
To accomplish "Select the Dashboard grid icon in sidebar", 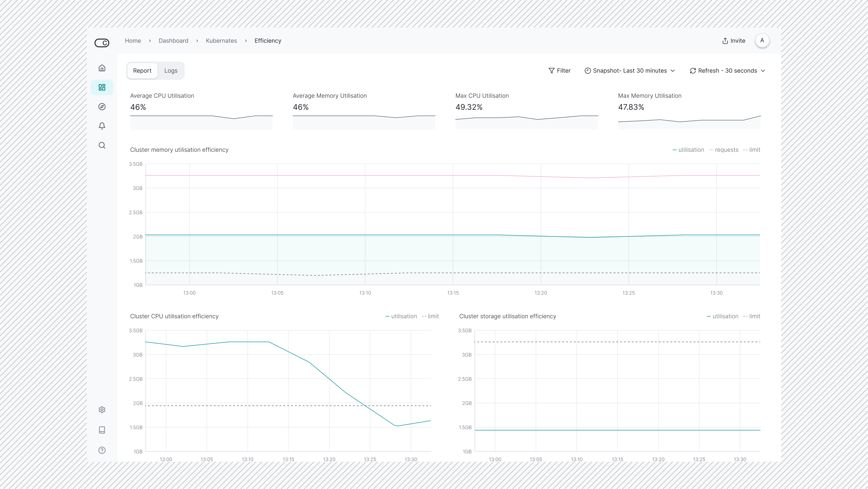I will click(102, 88).
